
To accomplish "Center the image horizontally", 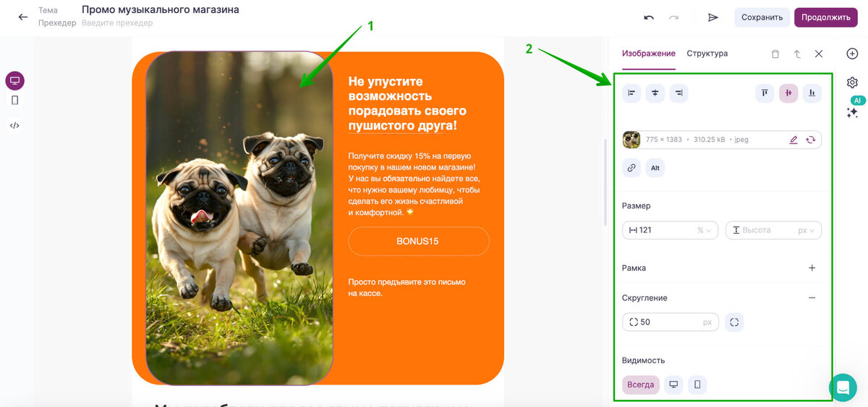I will pyautogui.click(x=655, y=93).
